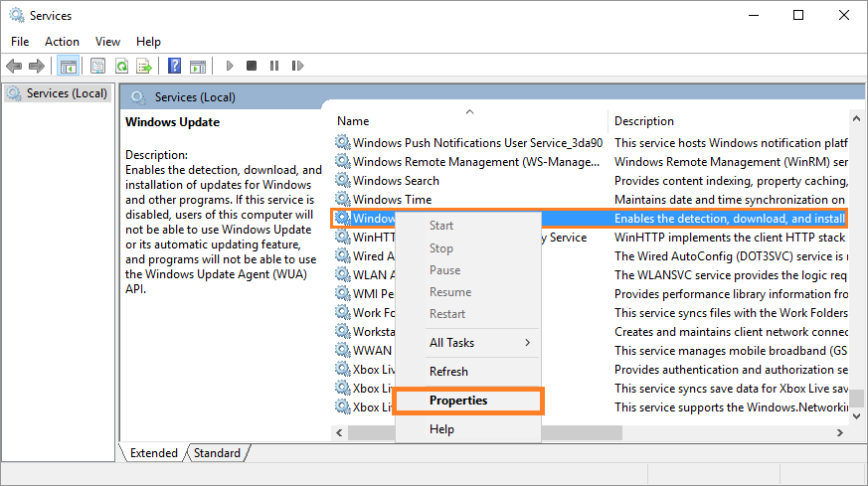This screenshot has height=486, width=868.
Task: Click gear icon of Windows Search service
Action: pos(343,181)
